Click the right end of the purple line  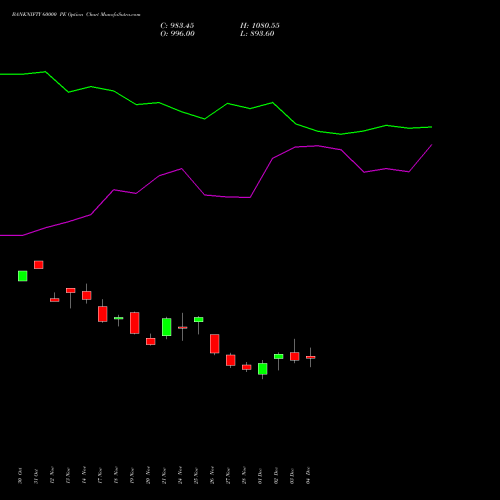[431, 145]
